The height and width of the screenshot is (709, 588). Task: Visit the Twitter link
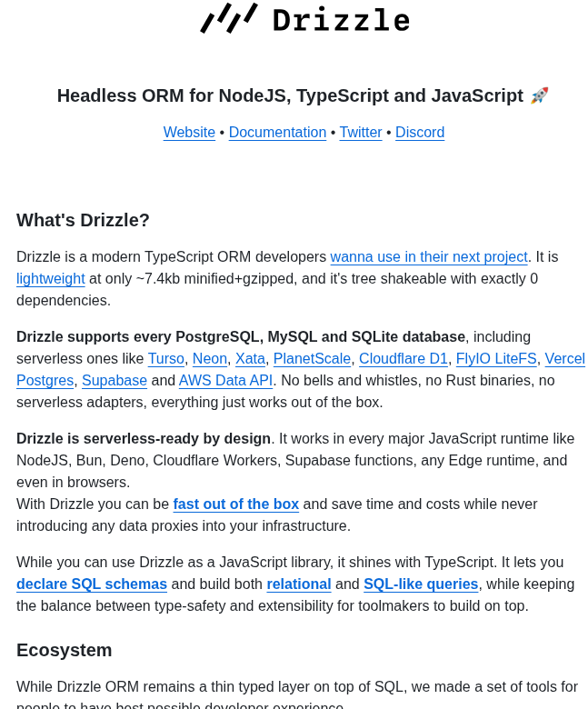361,133
